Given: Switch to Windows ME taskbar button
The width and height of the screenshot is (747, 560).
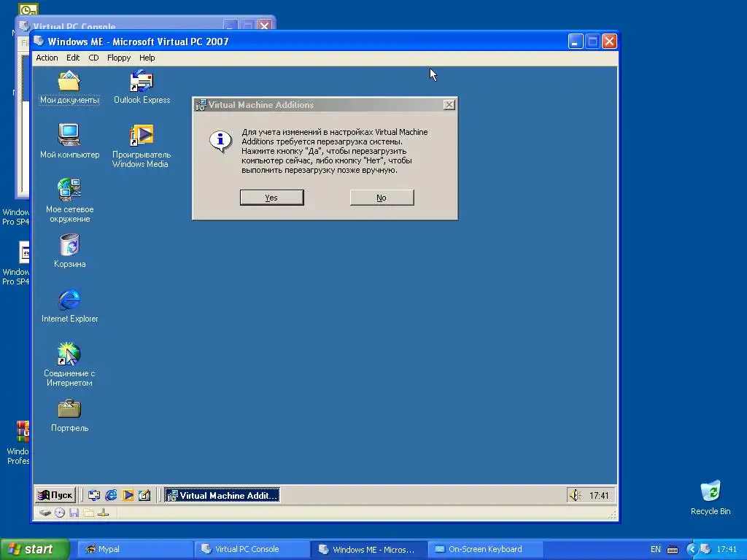Looking at the screenshot, I should coord(369,549).
